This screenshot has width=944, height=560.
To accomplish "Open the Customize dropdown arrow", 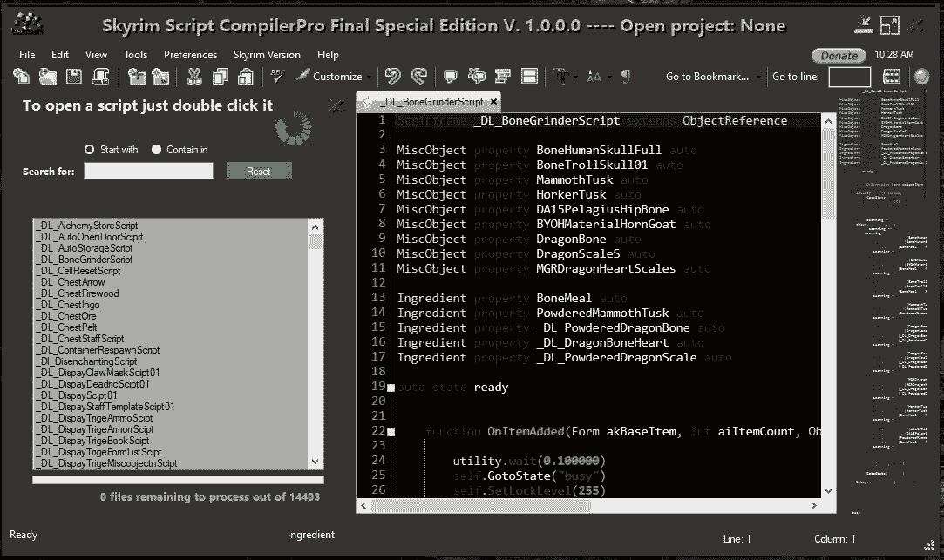I will pos(369,77).
